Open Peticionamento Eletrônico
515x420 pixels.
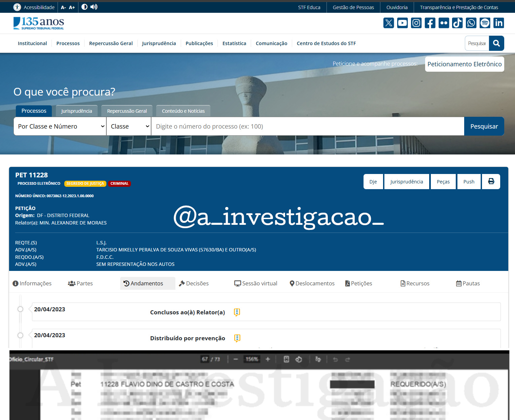pos(465,64)
